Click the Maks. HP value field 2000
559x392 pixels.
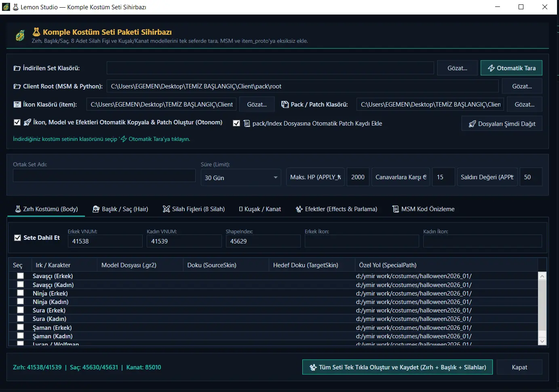click(x=358, y=177)
